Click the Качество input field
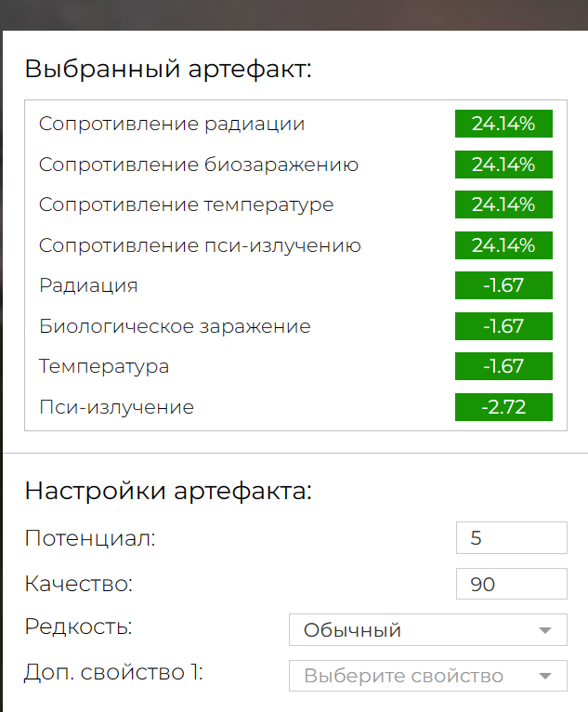 [x=511, y=584]
